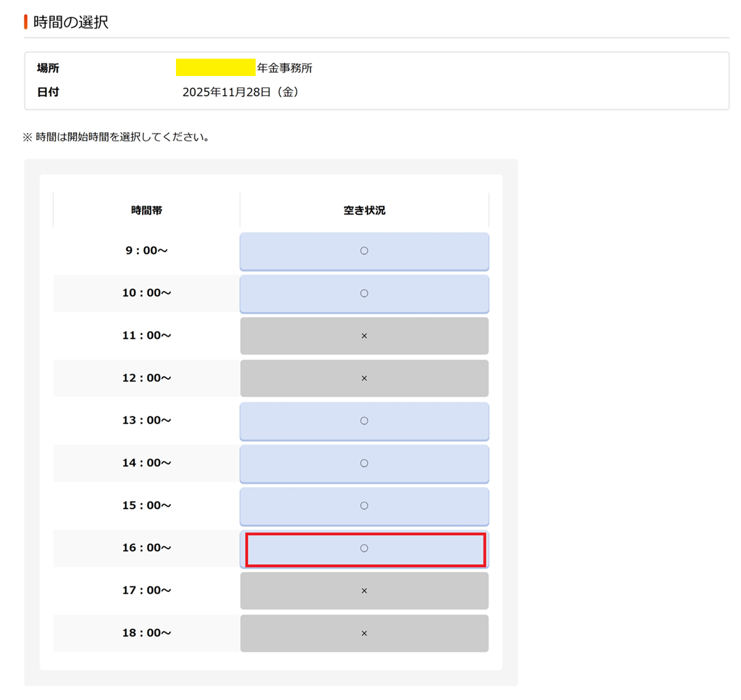The width and height of the screenshot is (741, 700).
Task: Select the 15:00 availability button
Action: (x=364, y=506)
